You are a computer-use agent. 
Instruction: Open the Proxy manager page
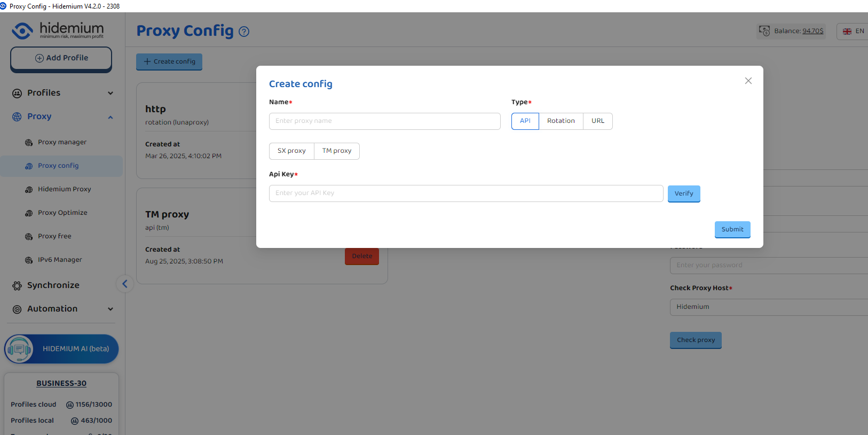(x=62, y=142)
